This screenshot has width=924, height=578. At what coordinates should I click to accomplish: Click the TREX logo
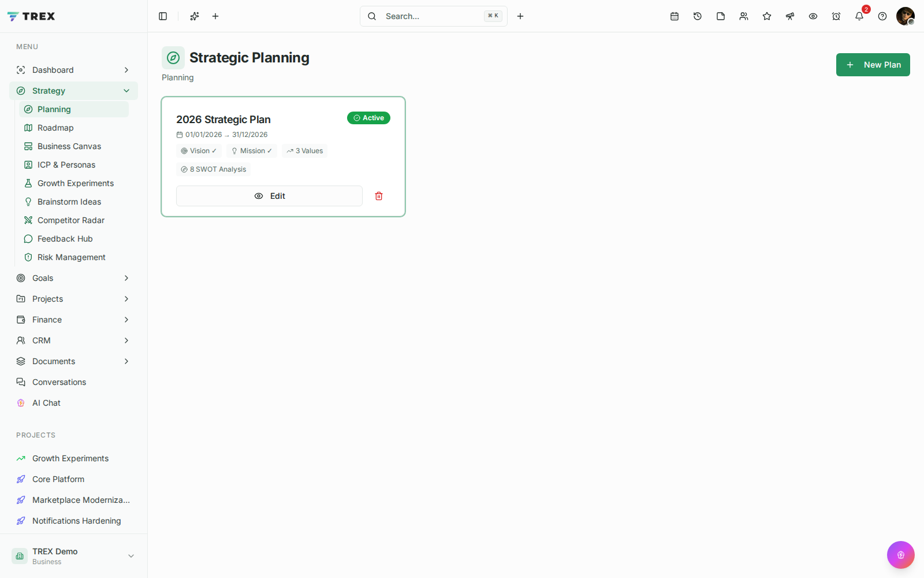click(31, 16)
